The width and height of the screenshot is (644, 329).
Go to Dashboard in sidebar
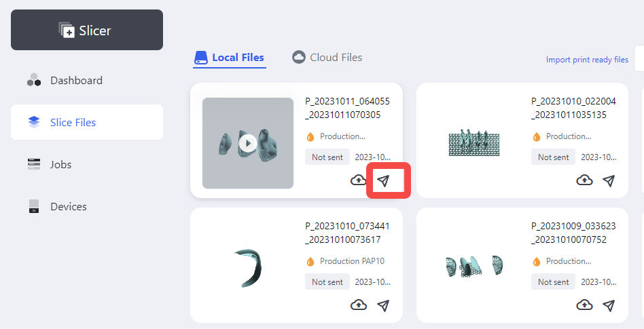coord(75,81)
